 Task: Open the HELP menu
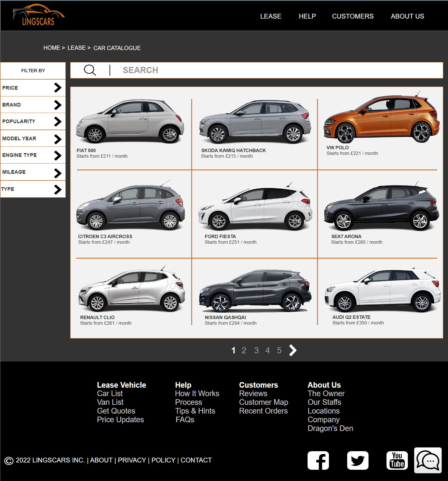click(x=307, y=16)
